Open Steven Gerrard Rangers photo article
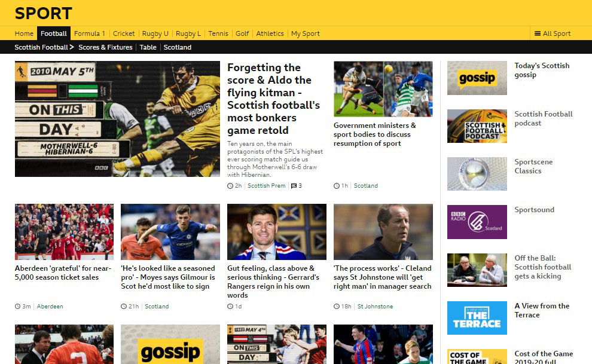Viewport: 592px width, 364px height. pyautogui.click(x=277, y=232)
